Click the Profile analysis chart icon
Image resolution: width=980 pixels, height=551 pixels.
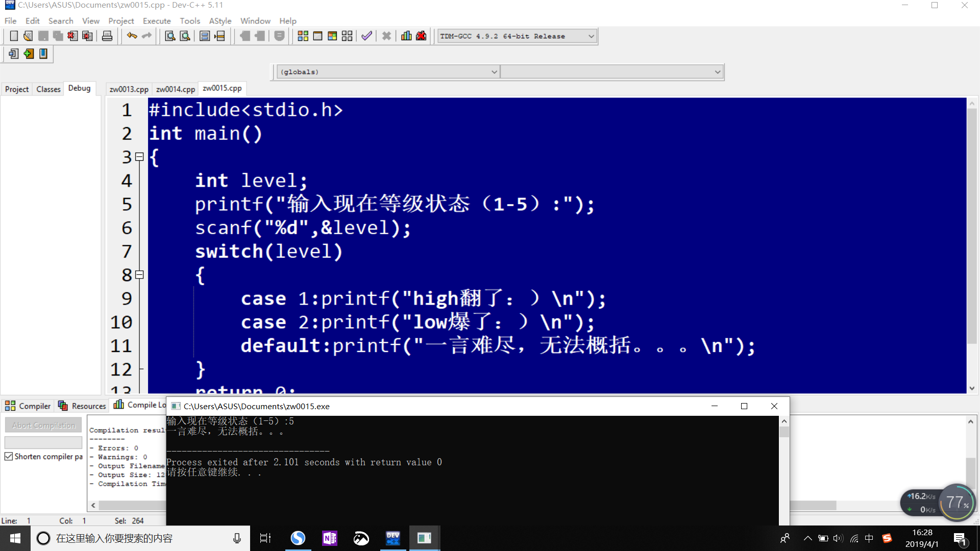pyautogui.click(x=406, y=36)
